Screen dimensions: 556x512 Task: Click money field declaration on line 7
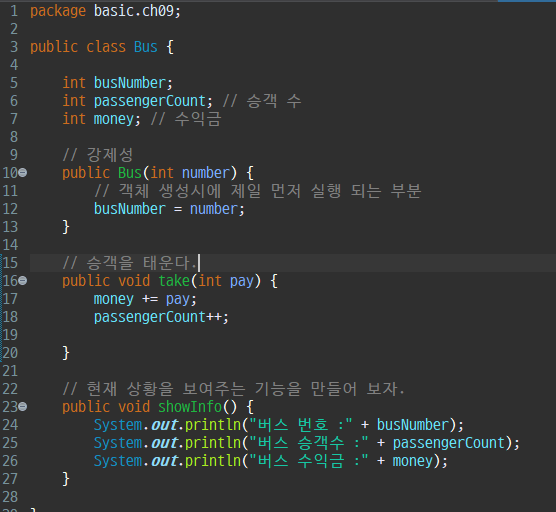pos(114,119)
